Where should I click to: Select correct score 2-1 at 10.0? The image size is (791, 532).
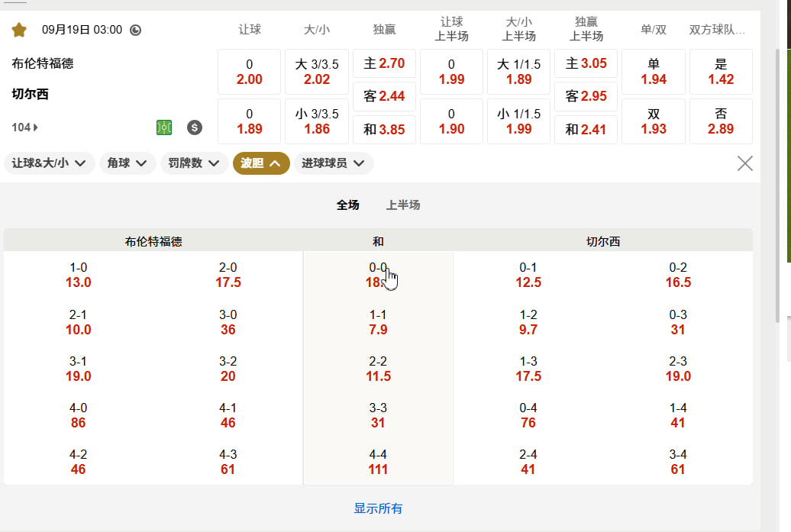click(x=78, y=322)
